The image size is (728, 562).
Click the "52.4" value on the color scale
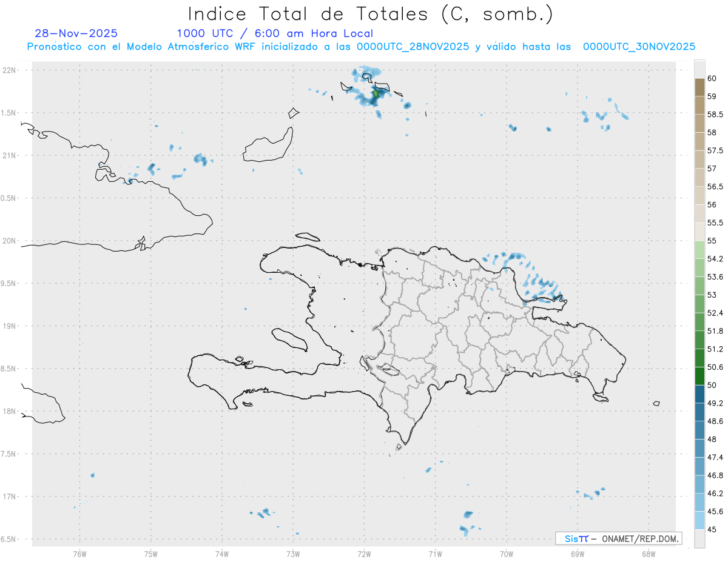click(x=715, y=313)
